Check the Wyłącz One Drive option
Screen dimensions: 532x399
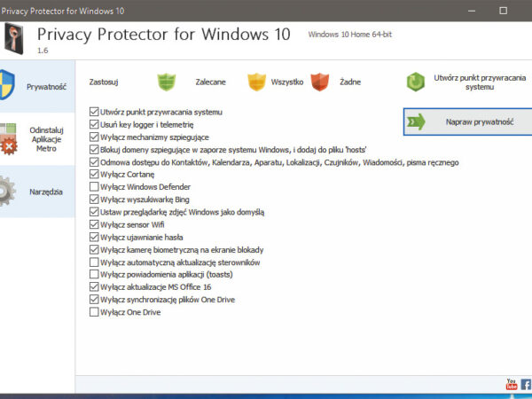click(x=94, y=312)
